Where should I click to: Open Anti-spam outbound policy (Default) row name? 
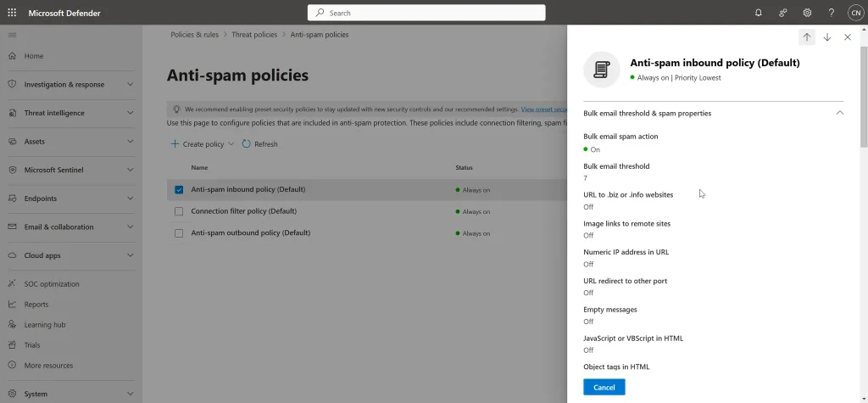[x=250, y=232]
